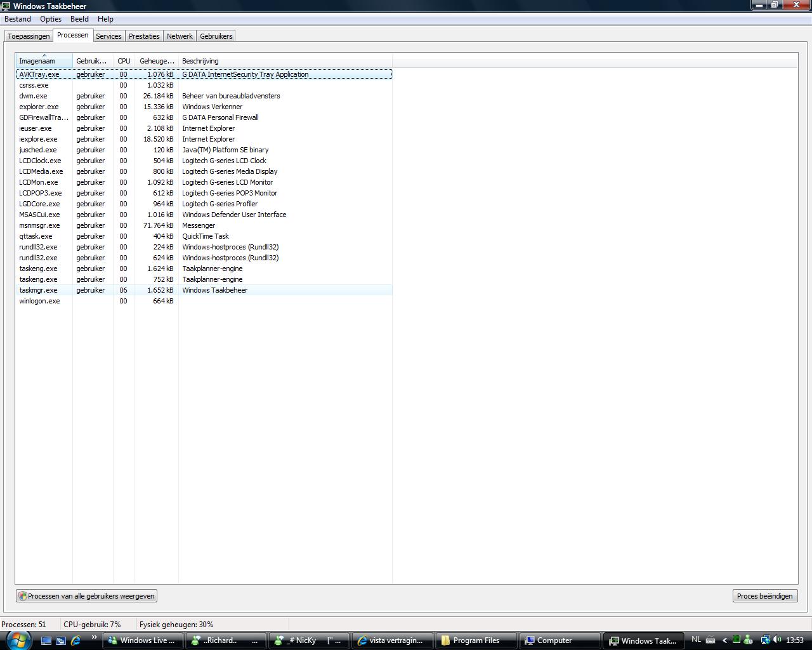This screenshot has width=812, height=650.
Task: Click the Show Desktop quick launch icon
Action: (46, 640)
